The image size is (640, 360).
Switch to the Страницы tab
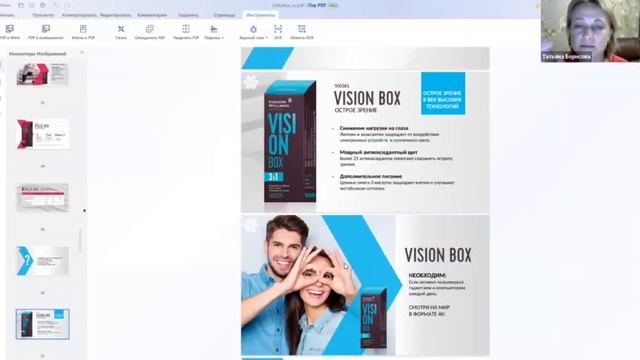coord(224,15)
